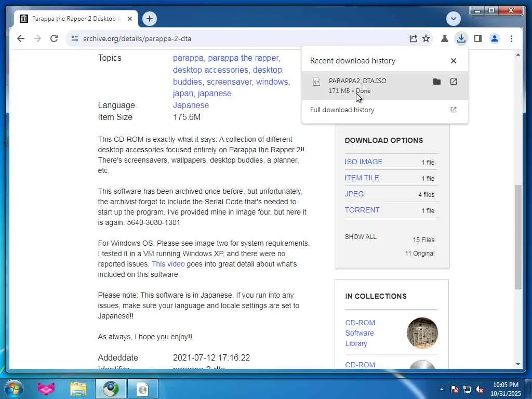
Task: Open the taskbar clock and date
Action: point(506,389)
